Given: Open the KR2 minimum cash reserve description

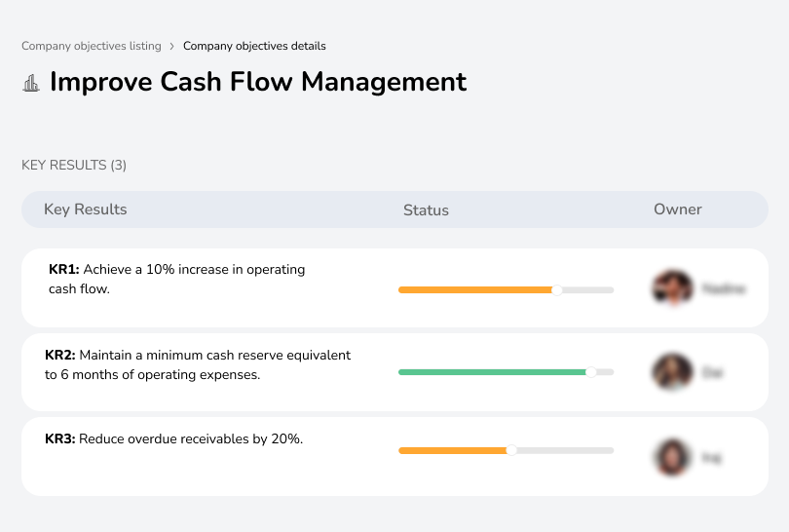Looking at the screenshot, I should click(x=198, y=364).
